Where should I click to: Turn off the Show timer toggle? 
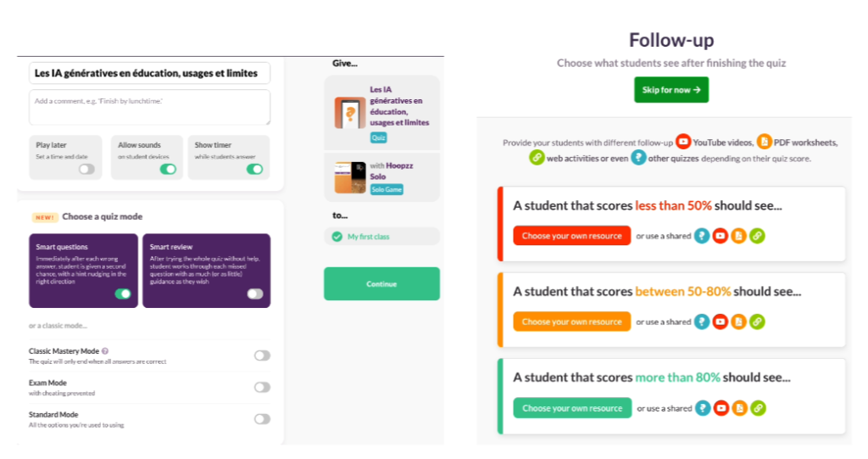254,169
